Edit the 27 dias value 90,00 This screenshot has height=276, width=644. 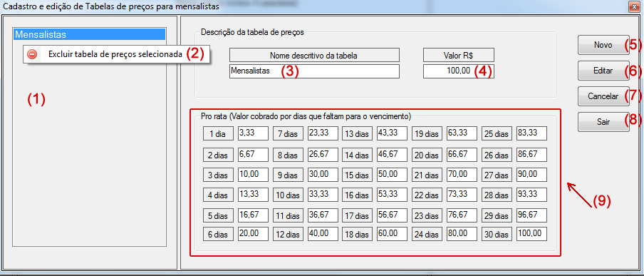[532, 175]
